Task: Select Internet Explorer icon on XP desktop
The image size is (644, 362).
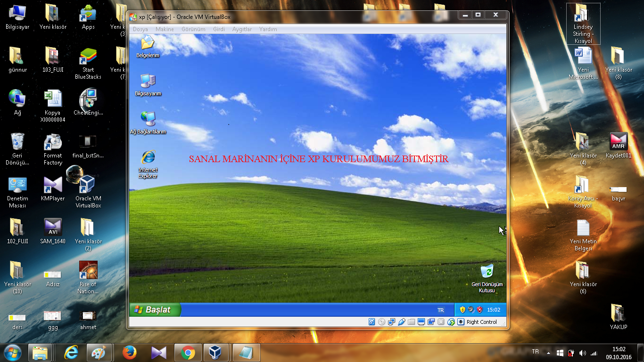Action: point(148,165)
